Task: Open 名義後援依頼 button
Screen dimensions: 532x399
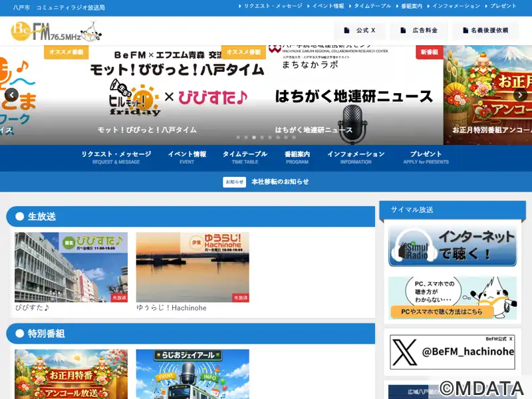Action: click(485, 30)
